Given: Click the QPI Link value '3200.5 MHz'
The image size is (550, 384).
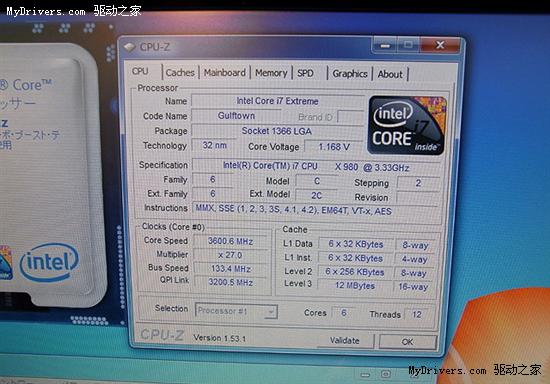Looking at the screenshot, I should [230, 282].
